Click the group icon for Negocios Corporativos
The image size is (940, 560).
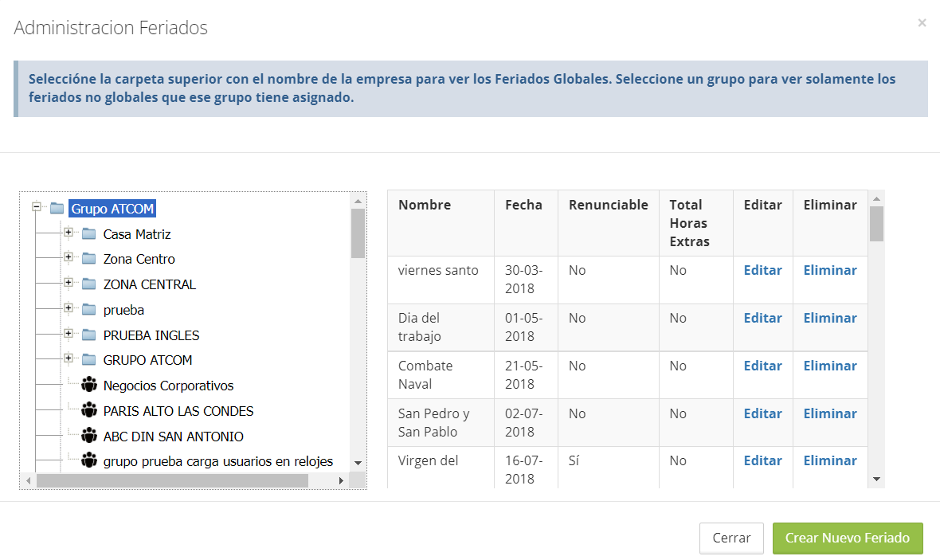pos(89,386)
